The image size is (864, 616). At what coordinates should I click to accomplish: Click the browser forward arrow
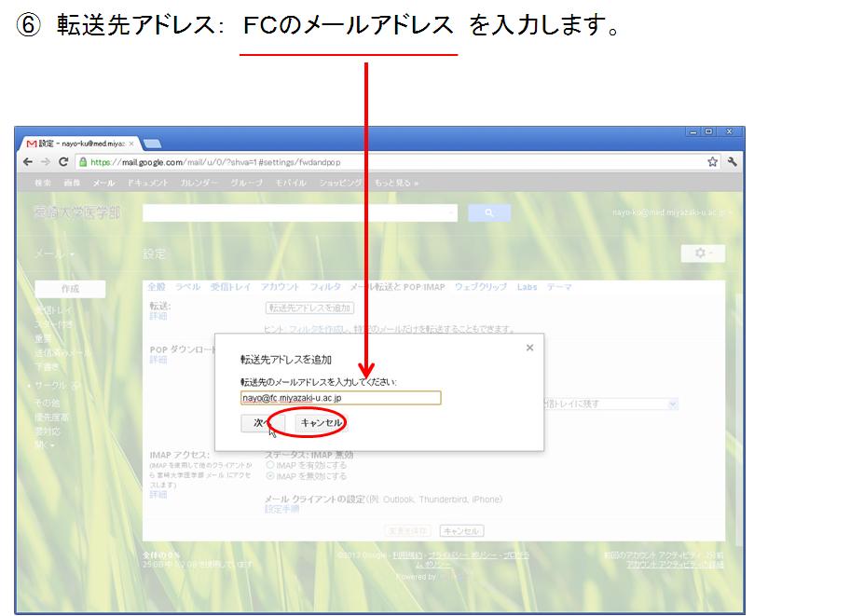[45, 162]
